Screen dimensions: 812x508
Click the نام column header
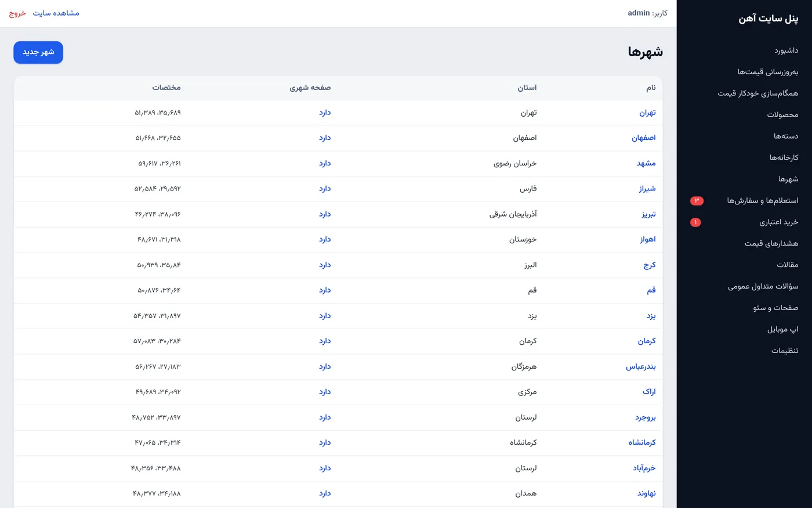651,88
